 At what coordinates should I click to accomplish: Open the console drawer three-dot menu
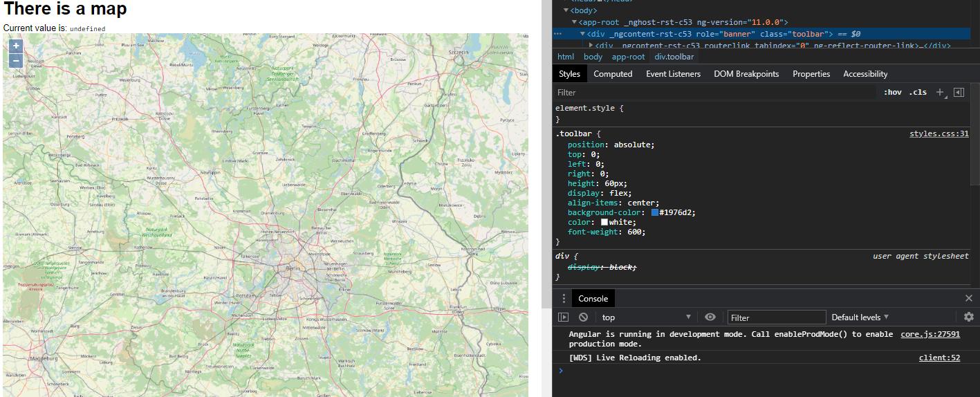click(564, 298)
